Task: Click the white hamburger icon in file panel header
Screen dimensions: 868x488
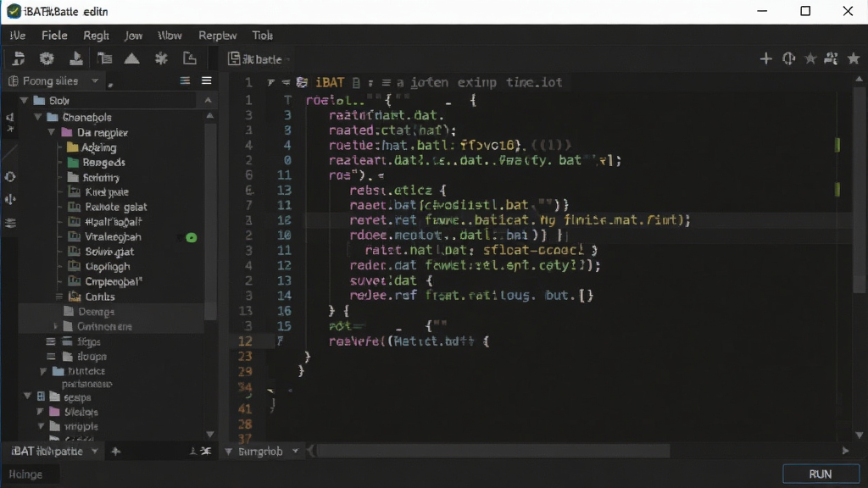Action: [x=207, y=80]
